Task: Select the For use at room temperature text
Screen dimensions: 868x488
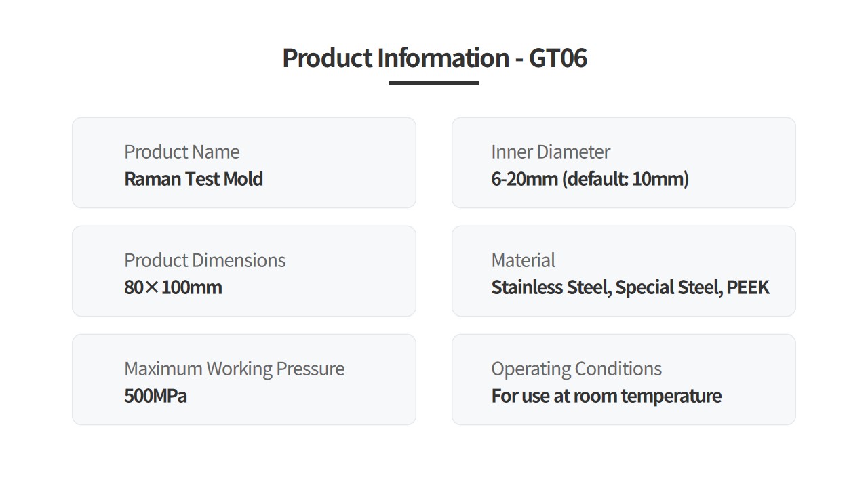Action: [606, 396]
